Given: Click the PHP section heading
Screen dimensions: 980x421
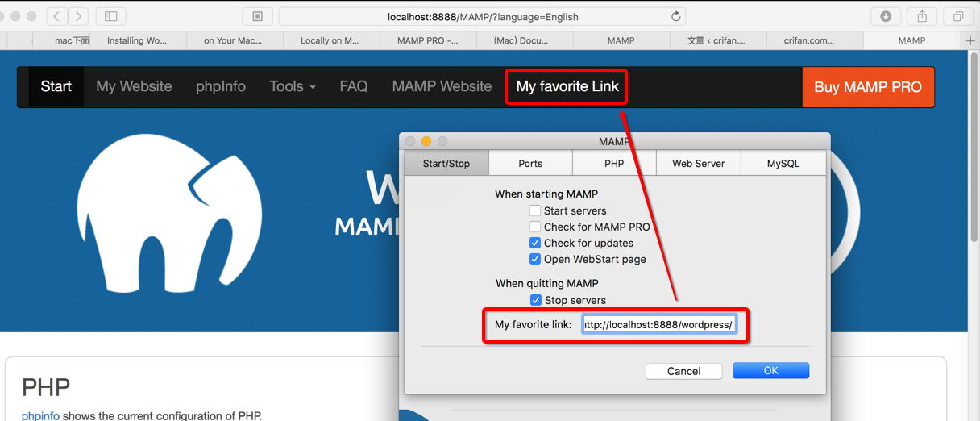Looking at the screenshot, I should coord(46,387).
